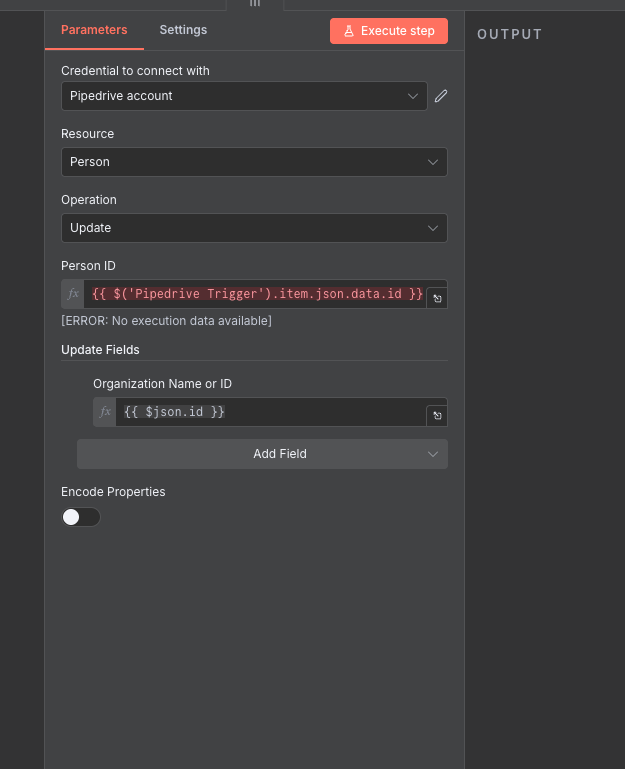This screenshot has height=769, width=625.
Task: Click the $json.id expression input
Action: 270,412
